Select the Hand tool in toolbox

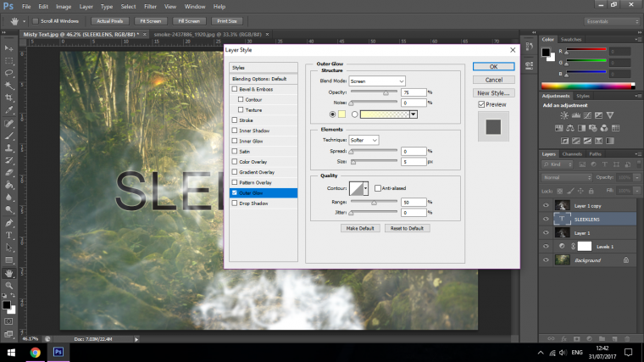click(8, 273)
